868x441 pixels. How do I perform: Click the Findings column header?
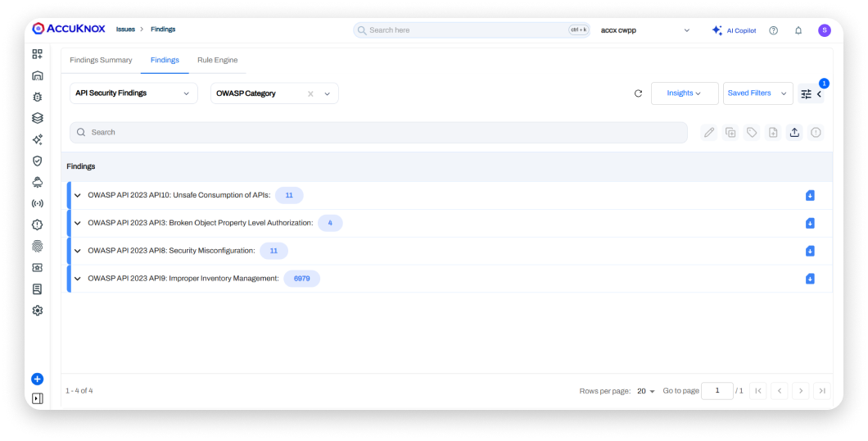[x=81, y=166]
